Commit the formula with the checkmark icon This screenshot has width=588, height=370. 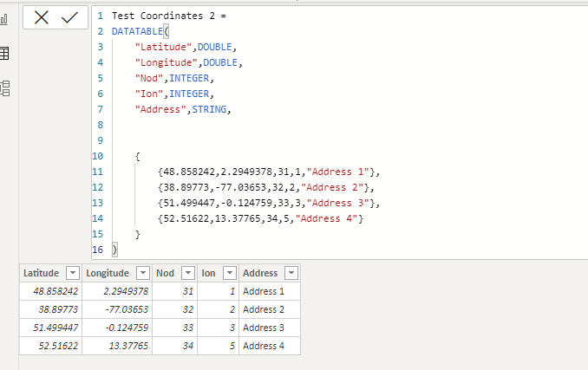click(x=69, y=17)
